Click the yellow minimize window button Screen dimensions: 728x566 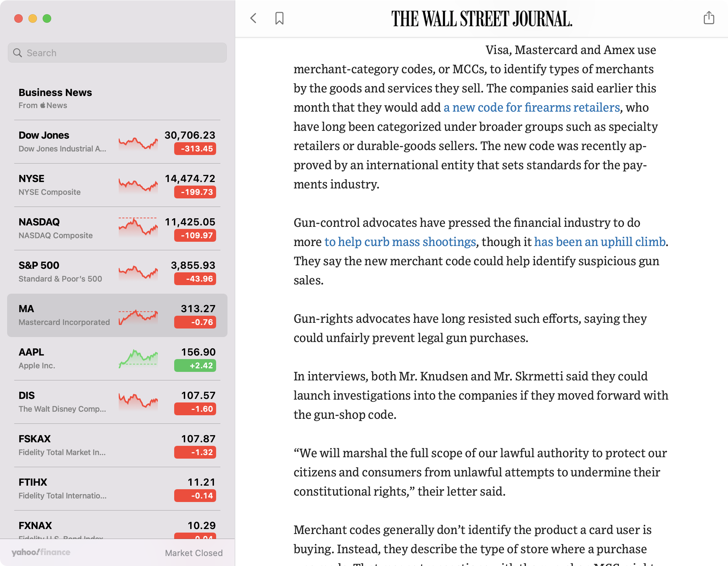[x=33, y=18]
